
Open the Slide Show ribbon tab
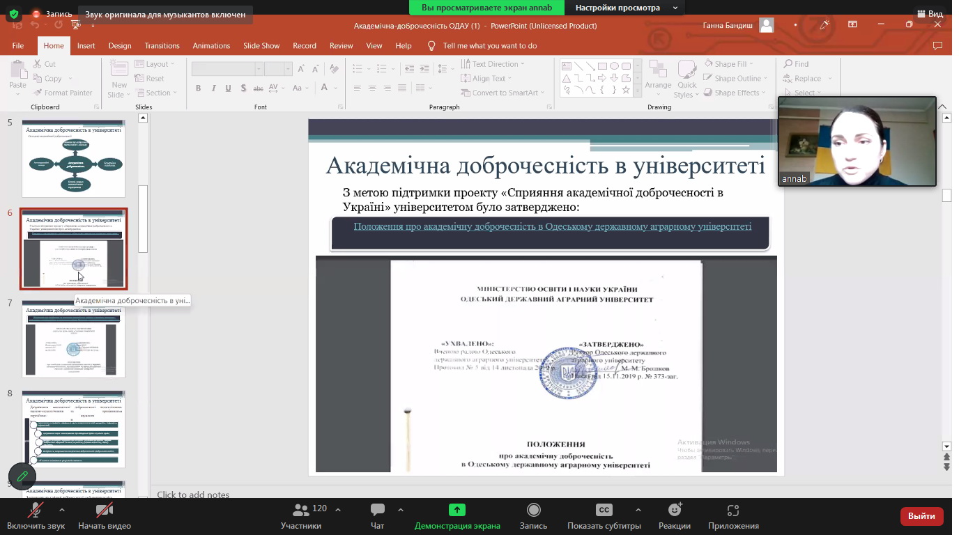[x=261, y=46]
